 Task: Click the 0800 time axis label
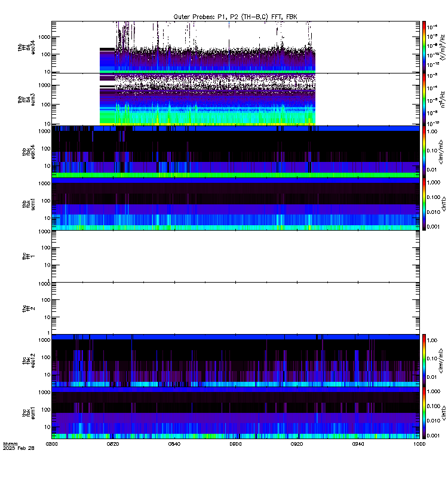(x=51, y=444)
